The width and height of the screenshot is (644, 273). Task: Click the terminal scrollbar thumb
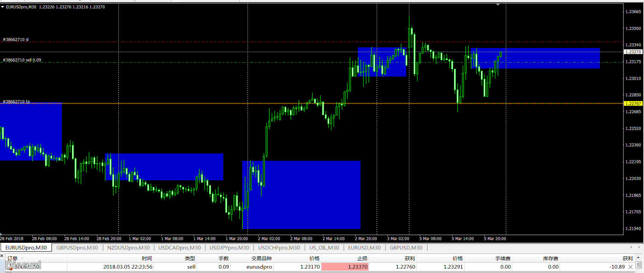[639, 265]
